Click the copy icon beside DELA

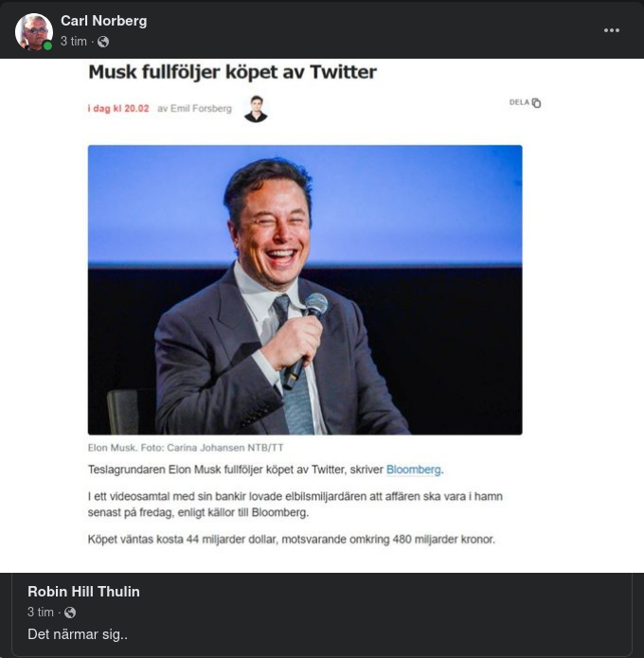pos(536,103)
